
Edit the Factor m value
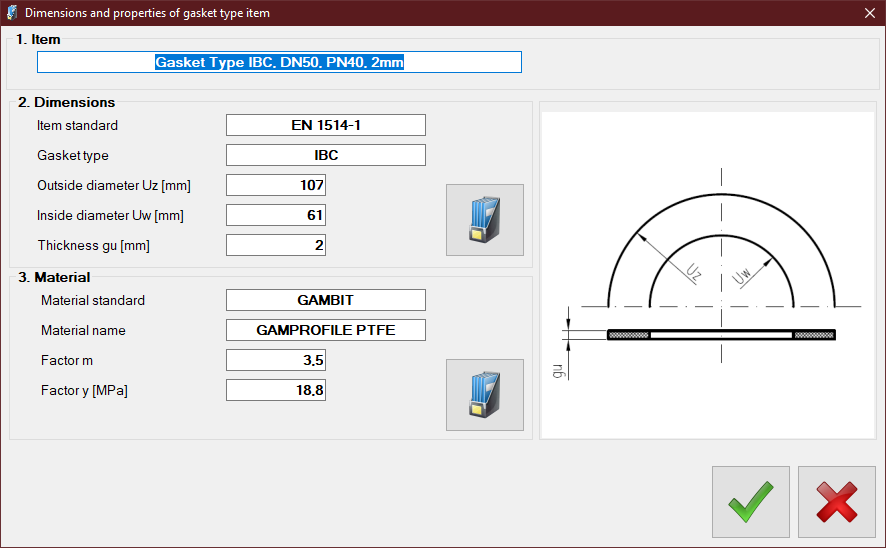tap(276, 360)
